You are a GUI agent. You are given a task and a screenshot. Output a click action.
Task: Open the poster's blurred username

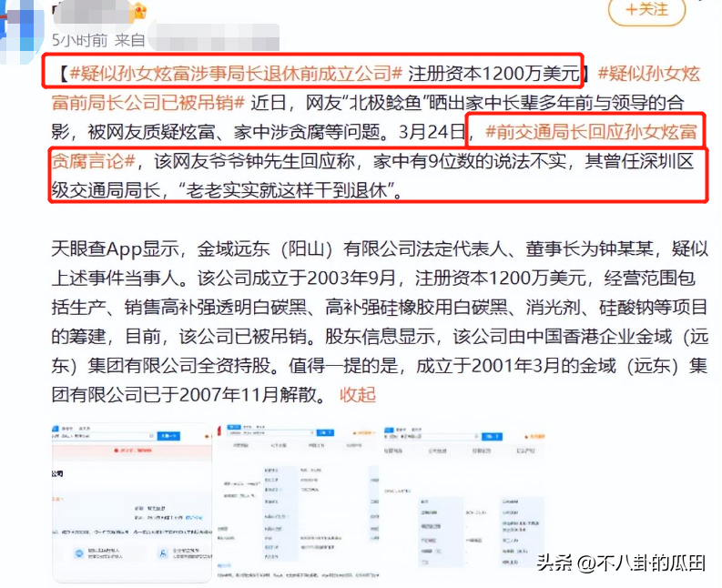click(x=91, y=12)
